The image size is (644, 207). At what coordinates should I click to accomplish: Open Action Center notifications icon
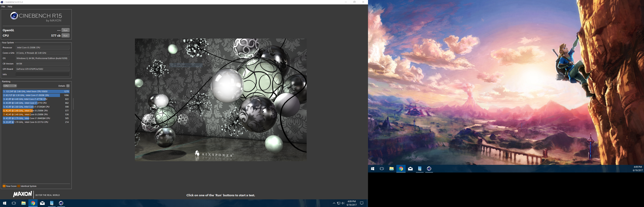(x=361, y=203)
